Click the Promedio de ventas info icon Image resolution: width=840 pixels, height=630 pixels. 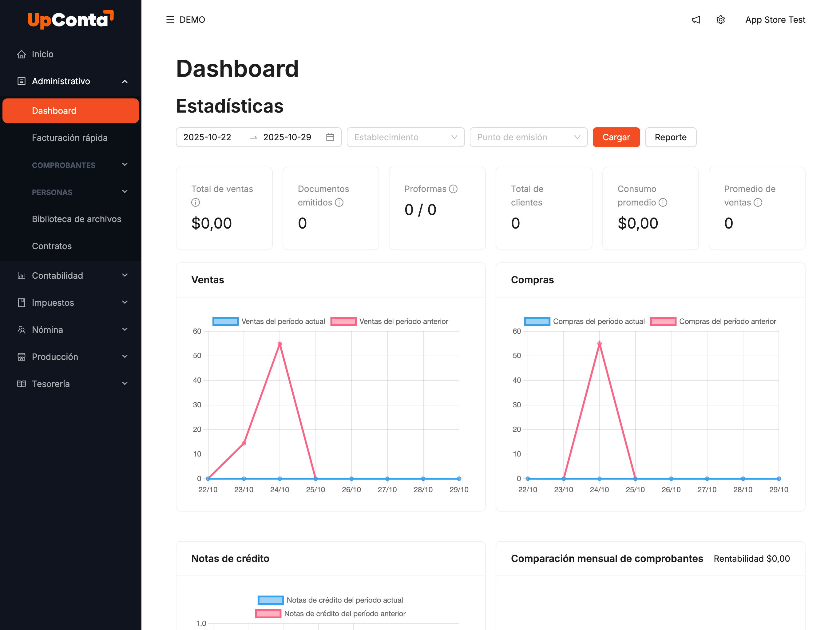click(x=758, y=202)
